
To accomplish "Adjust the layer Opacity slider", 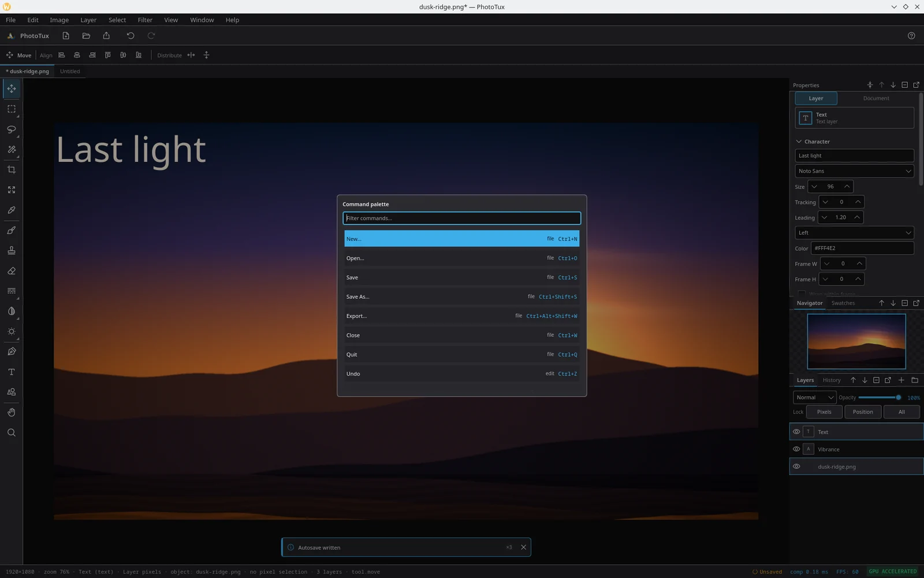I will tap(880, 398).
